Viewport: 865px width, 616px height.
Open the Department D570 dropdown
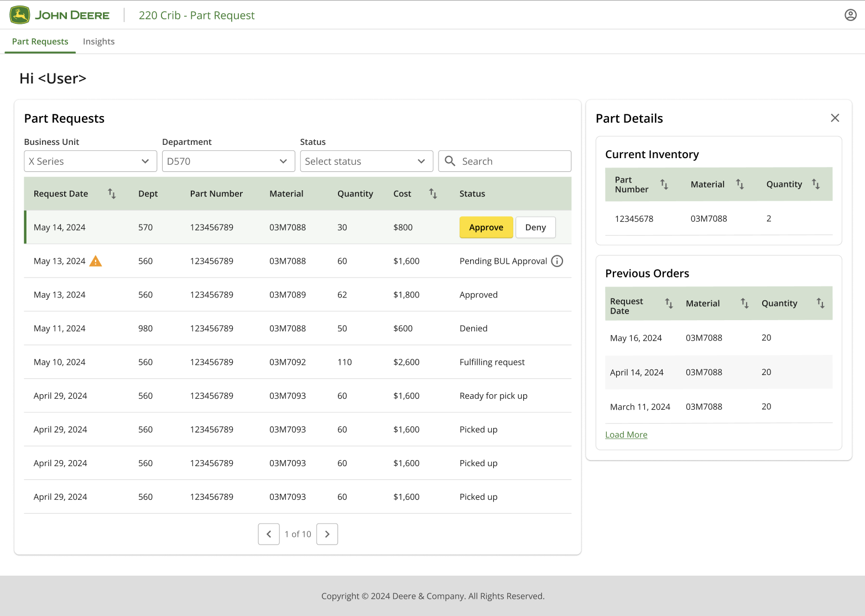(x=228, y=161)
